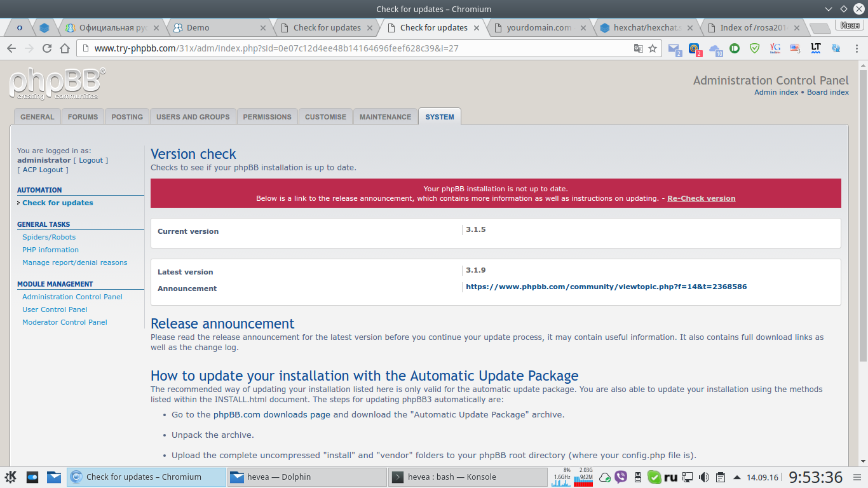Click the ACP Logout link
The image size is (868, 488).
click(43, 170)
